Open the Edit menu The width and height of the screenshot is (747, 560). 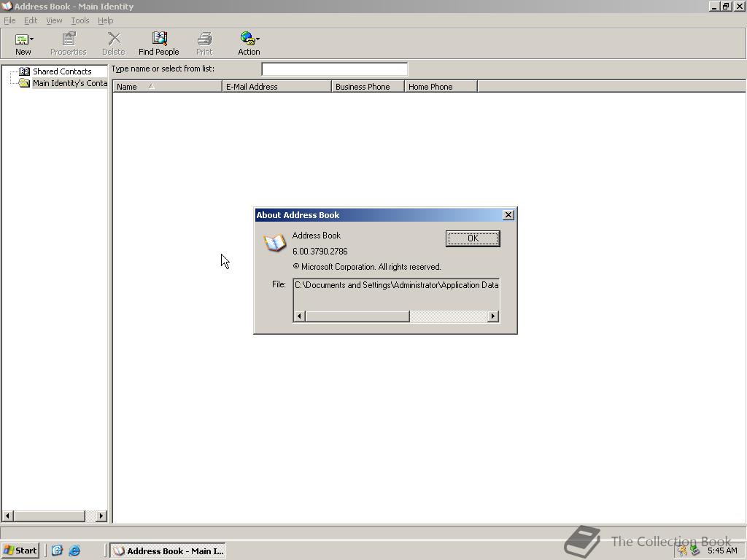point(31,20)
